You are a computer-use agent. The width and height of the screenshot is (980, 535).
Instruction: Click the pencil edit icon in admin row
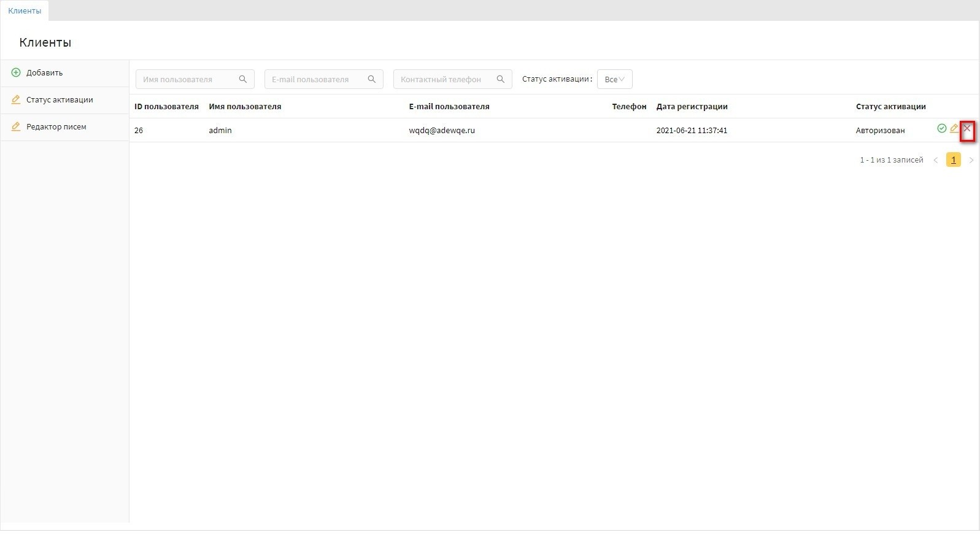point(954,128)
